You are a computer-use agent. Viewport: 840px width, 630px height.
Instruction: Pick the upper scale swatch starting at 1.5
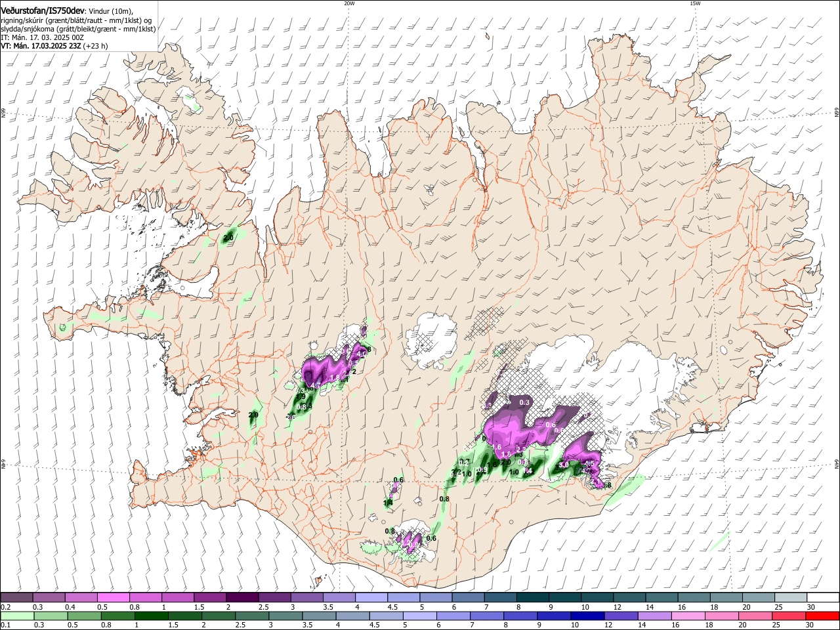coord(209,597)
